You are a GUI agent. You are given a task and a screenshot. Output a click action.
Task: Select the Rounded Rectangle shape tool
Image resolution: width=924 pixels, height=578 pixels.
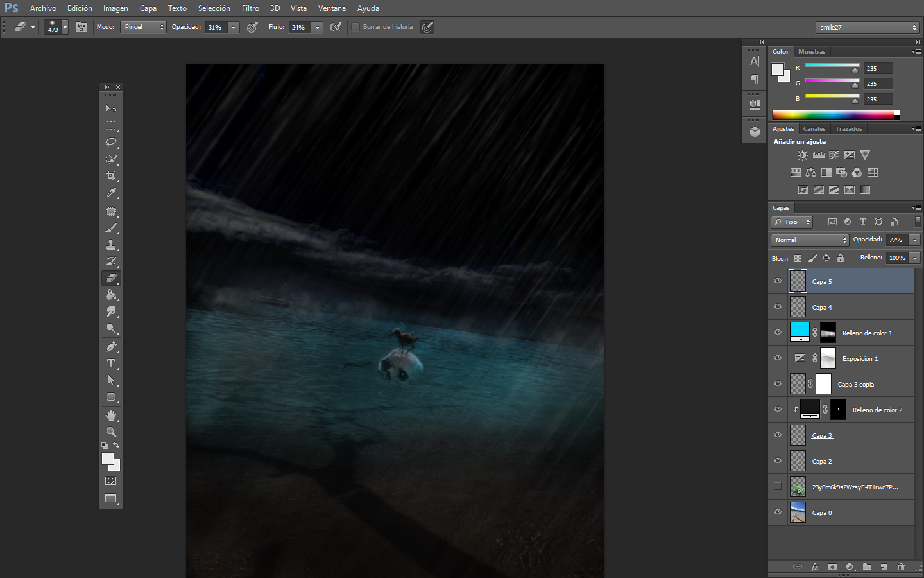coord(111,398)
